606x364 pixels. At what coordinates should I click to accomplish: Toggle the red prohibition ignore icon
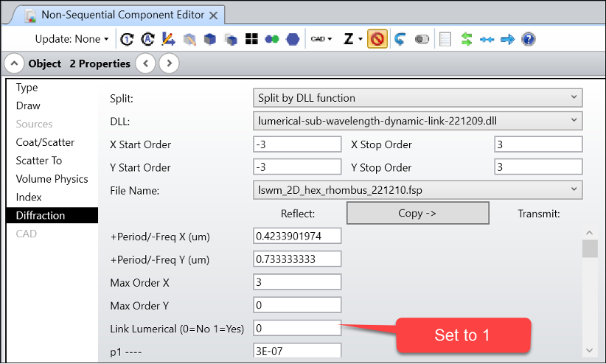[x=377, y=39]
